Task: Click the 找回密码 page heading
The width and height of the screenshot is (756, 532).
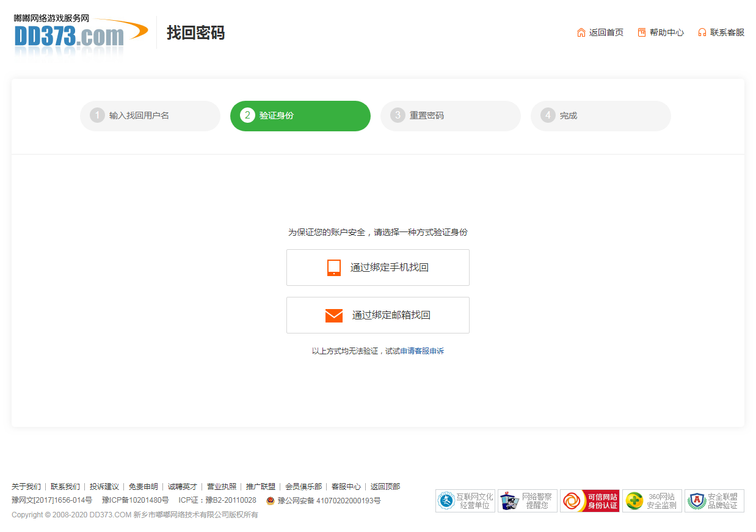Action: coord(196,33)
